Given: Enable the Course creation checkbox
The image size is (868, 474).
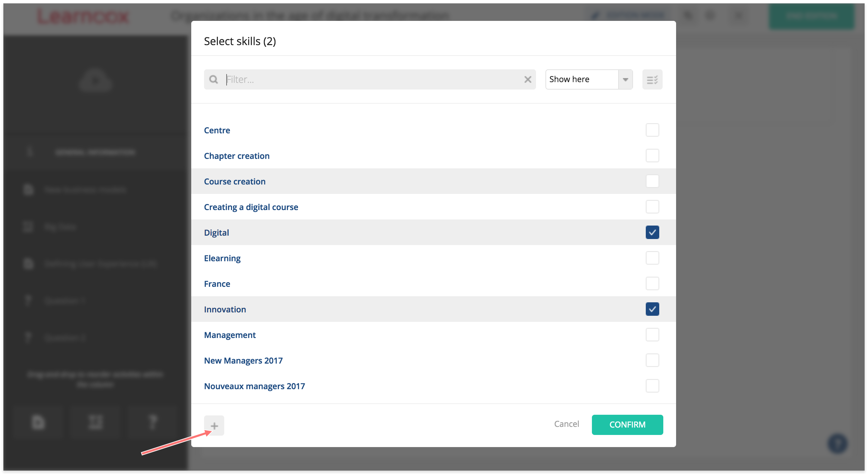Looking at the screenshot, I should tap(652, 181).
